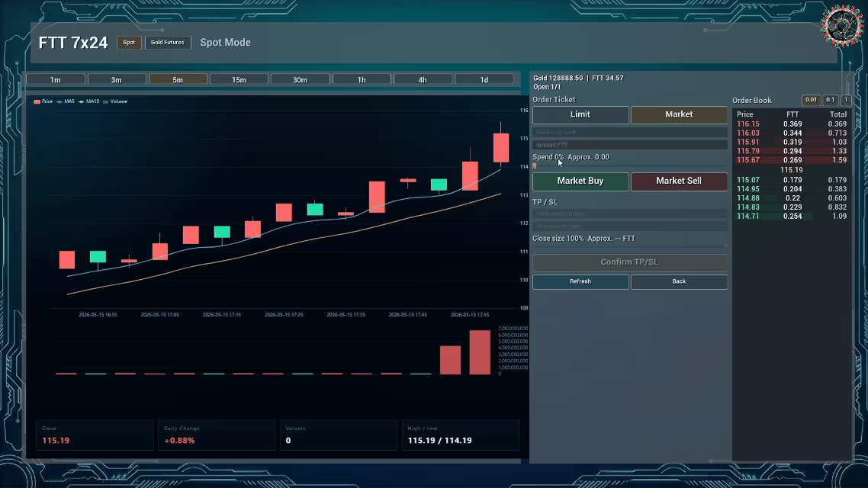
Task: Toggle the MA5 line in chart legend
Action: (66, 102)
